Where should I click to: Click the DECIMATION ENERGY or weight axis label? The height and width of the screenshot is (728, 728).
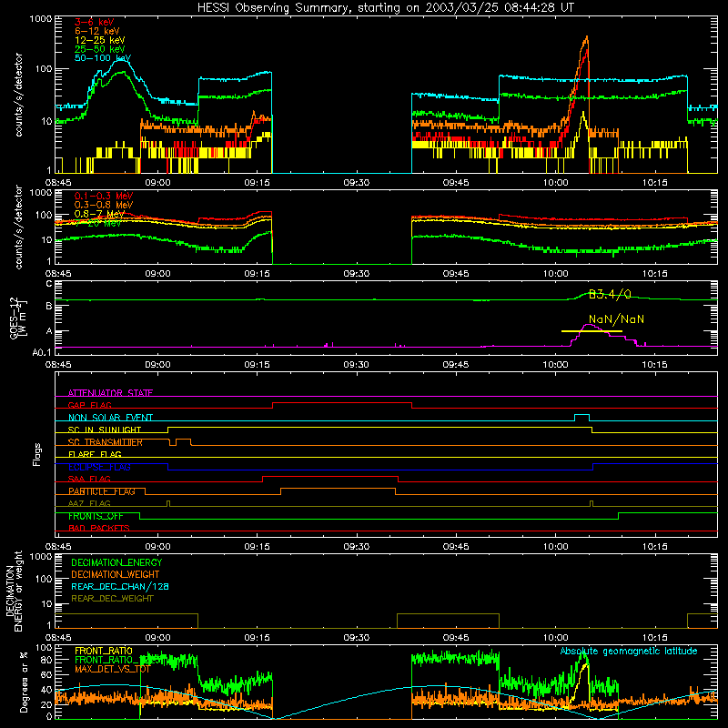click(15, 591)
